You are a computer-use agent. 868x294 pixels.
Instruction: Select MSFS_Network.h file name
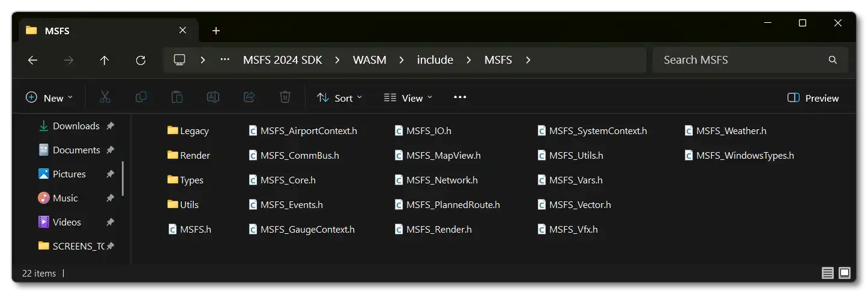click(x=442, y=180)
